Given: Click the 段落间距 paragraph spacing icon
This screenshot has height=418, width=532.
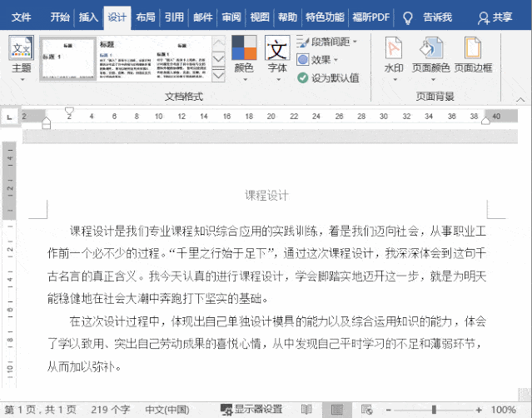Looking at the screenshot, I should (x=303, y=42).
